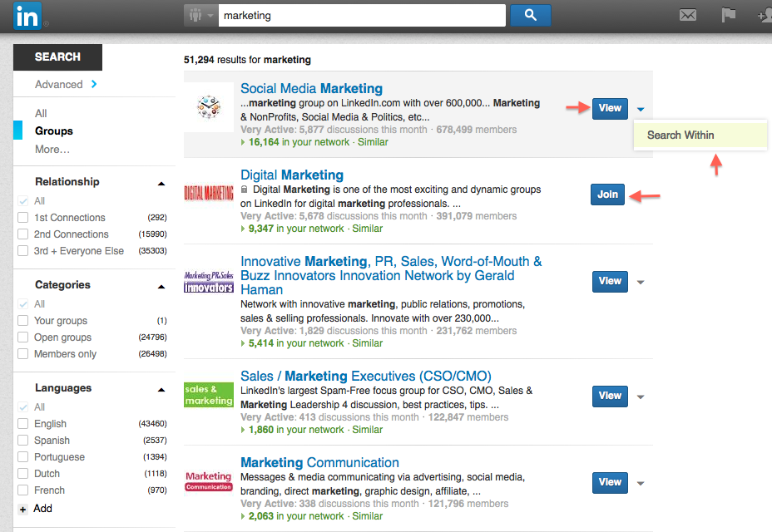This screenshot has width=772, height=532.
Task: Open Advanced search link
Action: 58,84
